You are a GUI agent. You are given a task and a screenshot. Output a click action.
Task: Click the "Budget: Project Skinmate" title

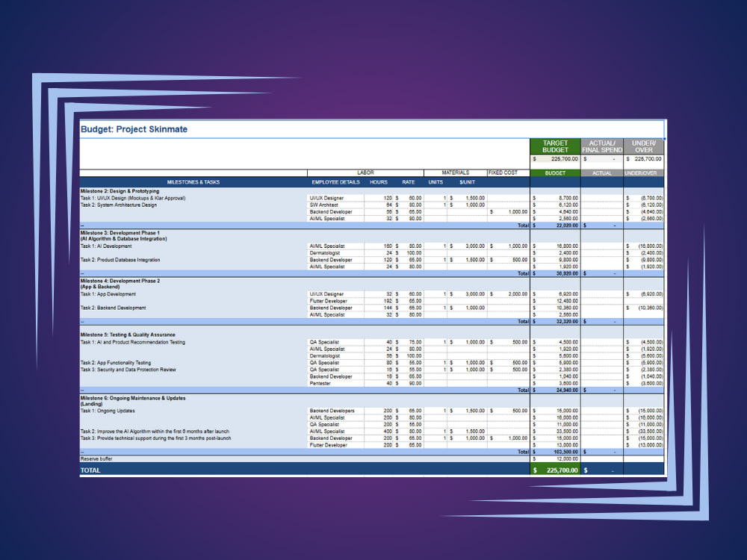pyautogui.click(x=134, y=129)
